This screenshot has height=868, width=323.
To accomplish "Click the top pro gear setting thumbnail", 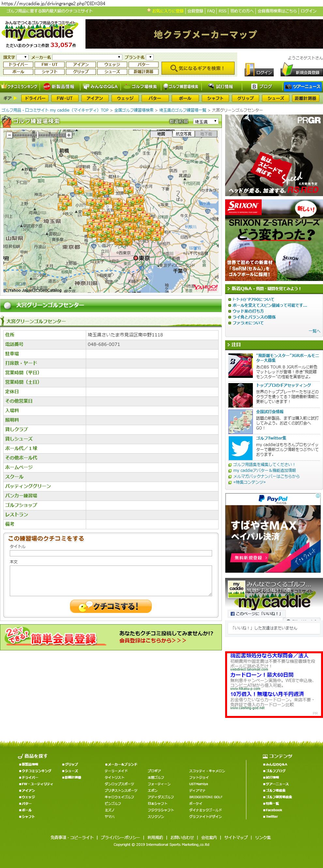I will (x=240, y=395).
